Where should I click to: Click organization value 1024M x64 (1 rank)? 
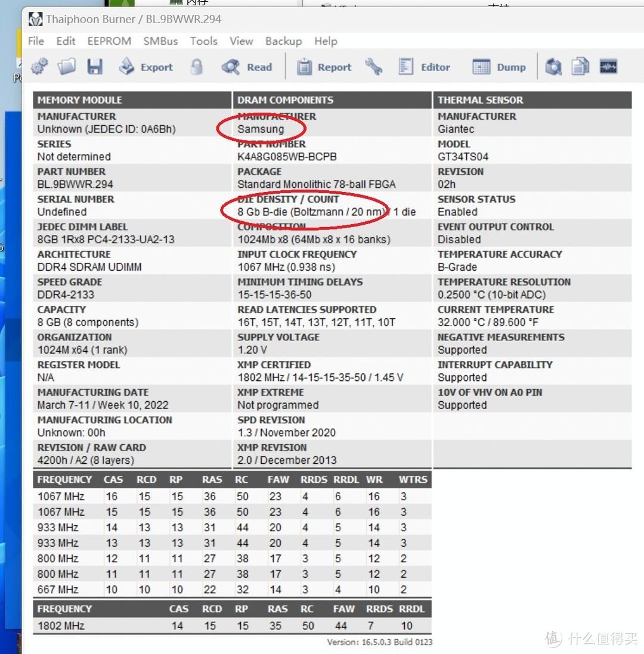click(82, 349)
